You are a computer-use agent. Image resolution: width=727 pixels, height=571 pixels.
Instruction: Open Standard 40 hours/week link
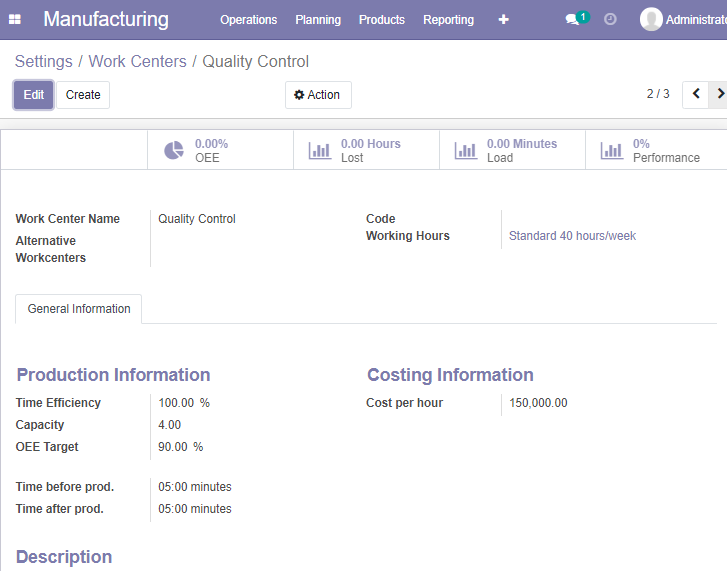(x=572, y=236)
